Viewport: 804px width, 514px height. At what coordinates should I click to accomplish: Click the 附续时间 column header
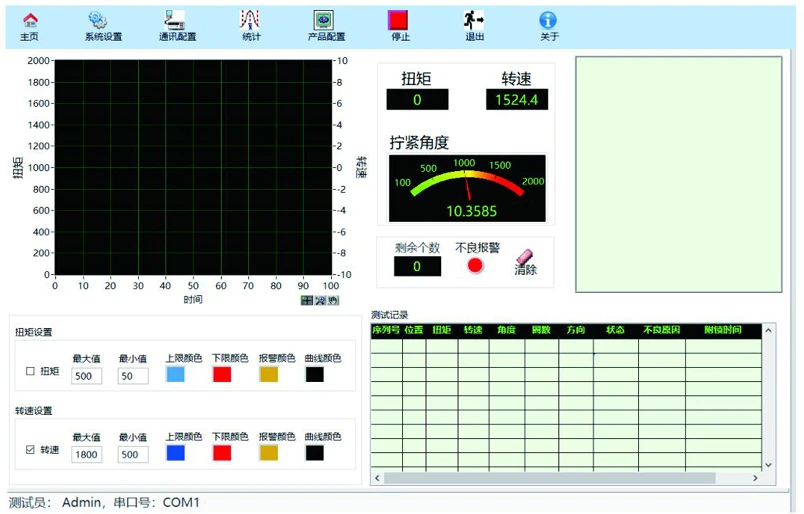723,330
